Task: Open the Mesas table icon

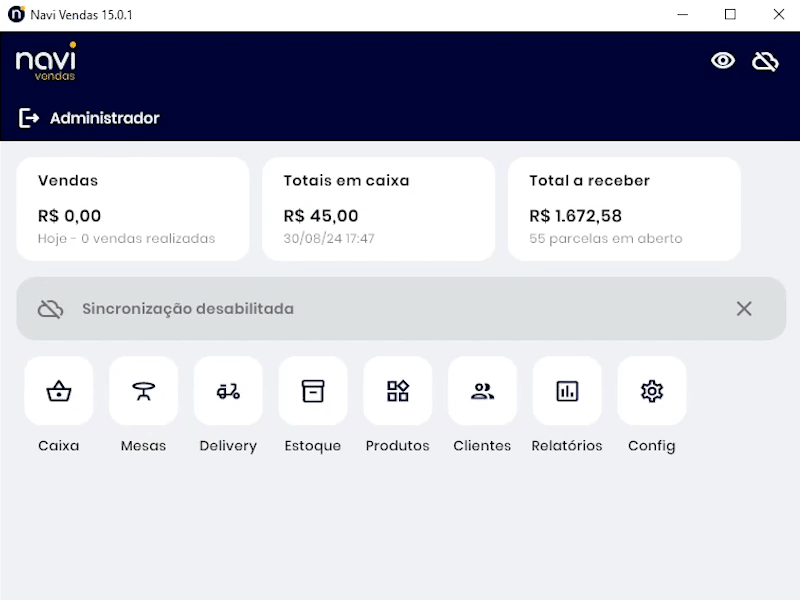Action: click(x=143, y=391)
